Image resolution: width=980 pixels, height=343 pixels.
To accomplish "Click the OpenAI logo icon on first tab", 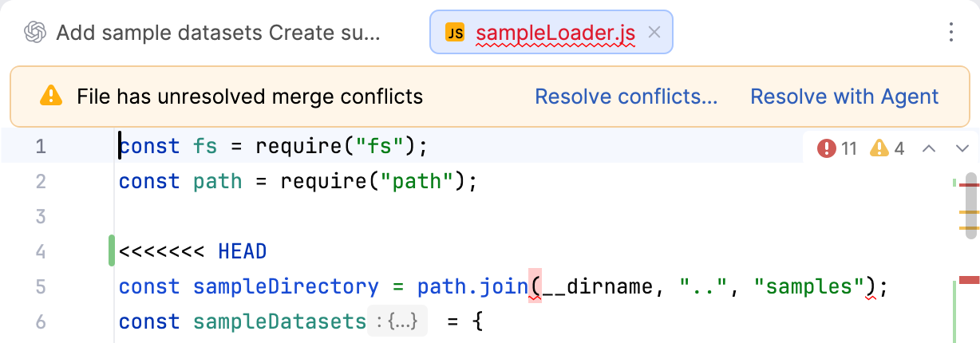I will [x=34, y=33].
